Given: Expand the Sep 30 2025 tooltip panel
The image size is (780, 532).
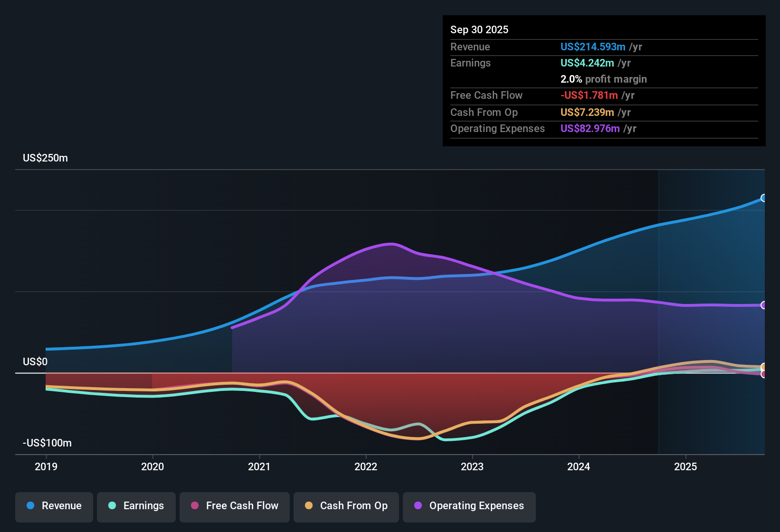Looking at the screenshot, I should click(603, 81).
